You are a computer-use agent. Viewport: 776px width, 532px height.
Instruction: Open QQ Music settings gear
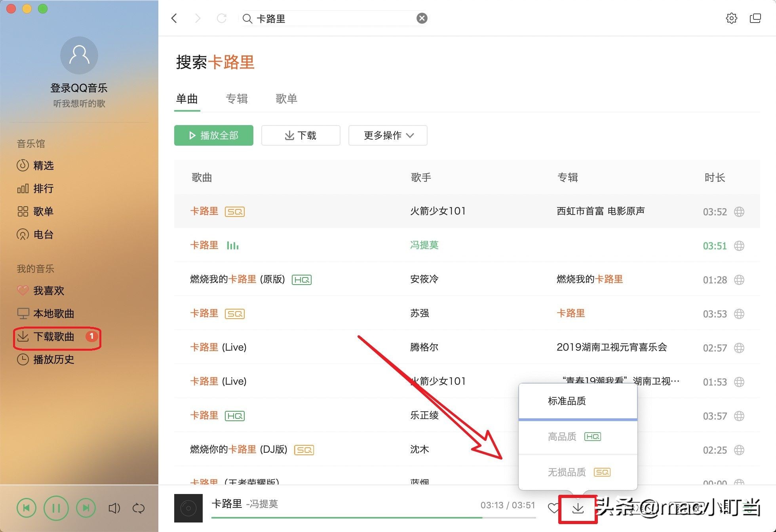click(732, 18)
